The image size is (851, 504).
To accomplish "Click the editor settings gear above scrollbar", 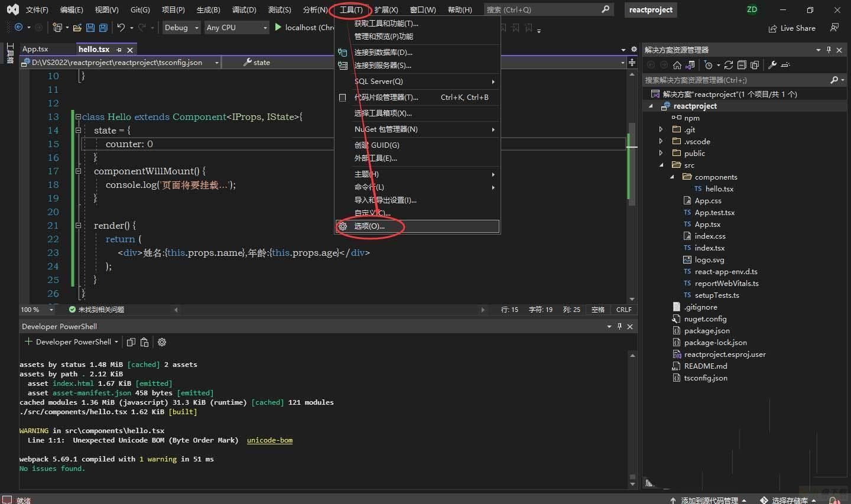I will (634, 50).
